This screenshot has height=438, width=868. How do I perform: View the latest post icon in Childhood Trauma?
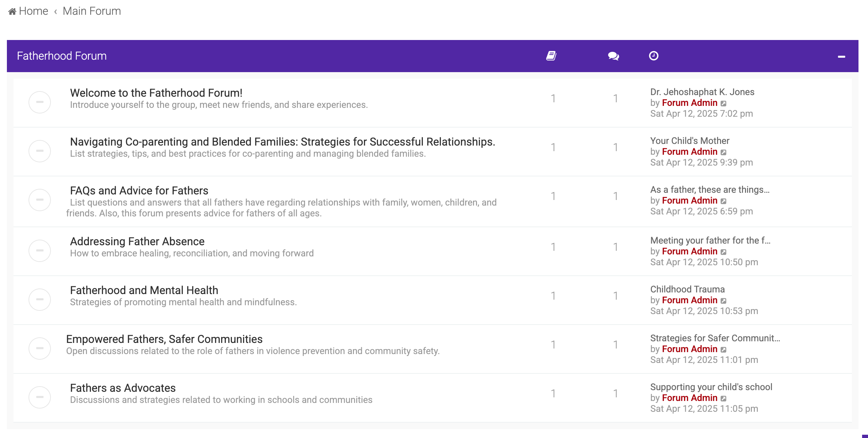click(x=723, y=301)
